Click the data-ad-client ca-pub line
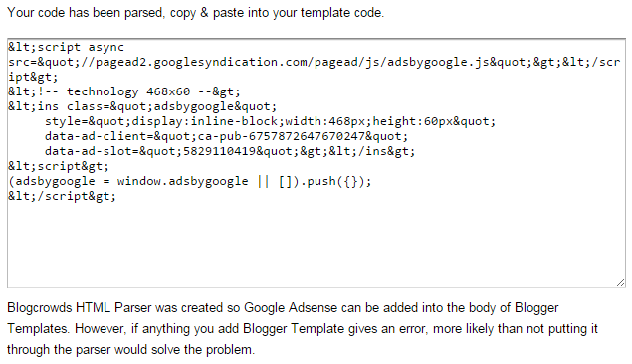Screen dimensions: 632x364 tap(226, 136)
